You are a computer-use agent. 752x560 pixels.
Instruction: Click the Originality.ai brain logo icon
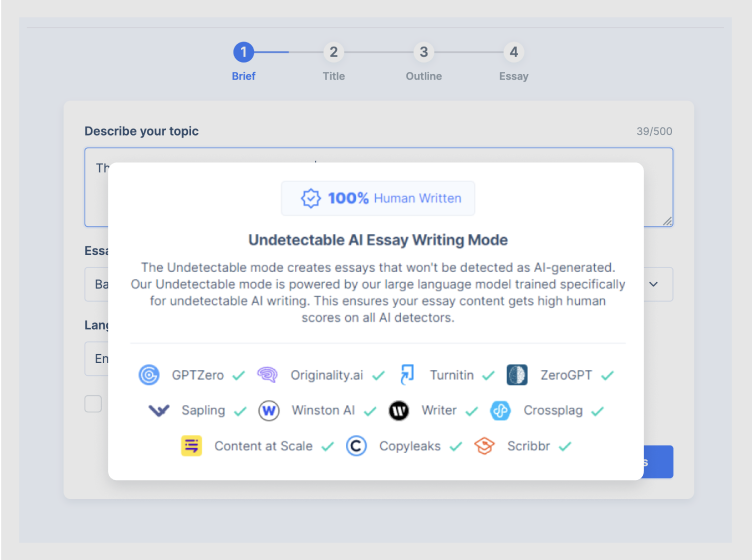coord(267,375)
